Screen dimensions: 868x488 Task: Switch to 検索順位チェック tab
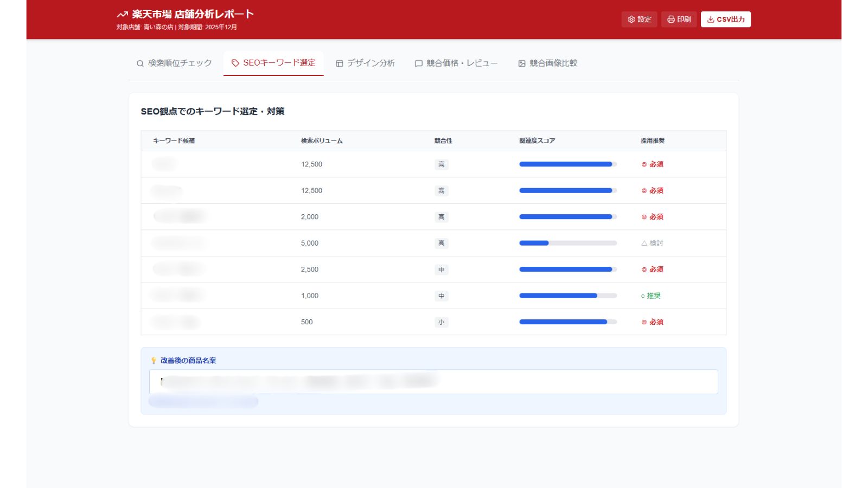[x=174, y=63]
